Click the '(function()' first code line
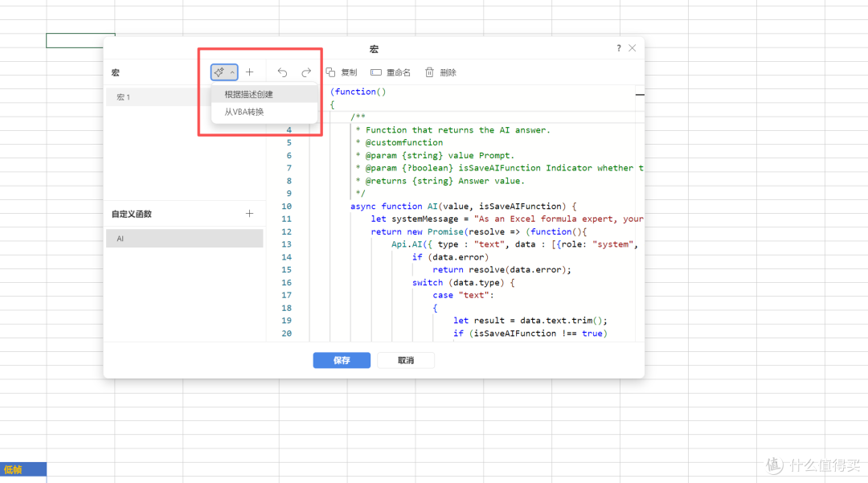 pos(358,92)
